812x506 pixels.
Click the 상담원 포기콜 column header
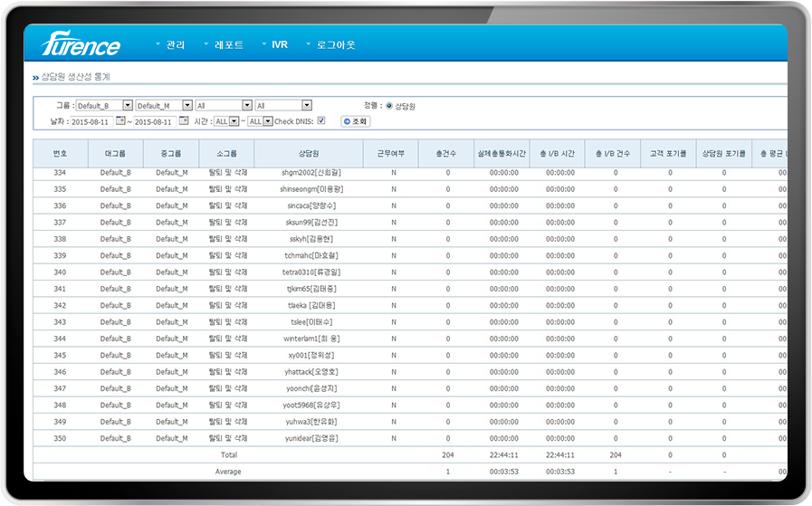point(723,153)
